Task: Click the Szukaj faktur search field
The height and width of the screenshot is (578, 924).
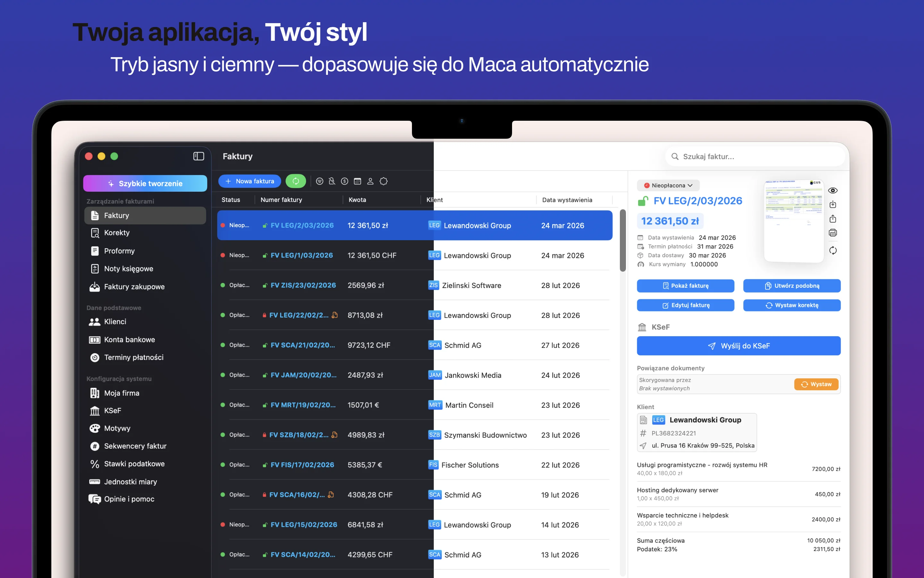Action: [755, 157]
